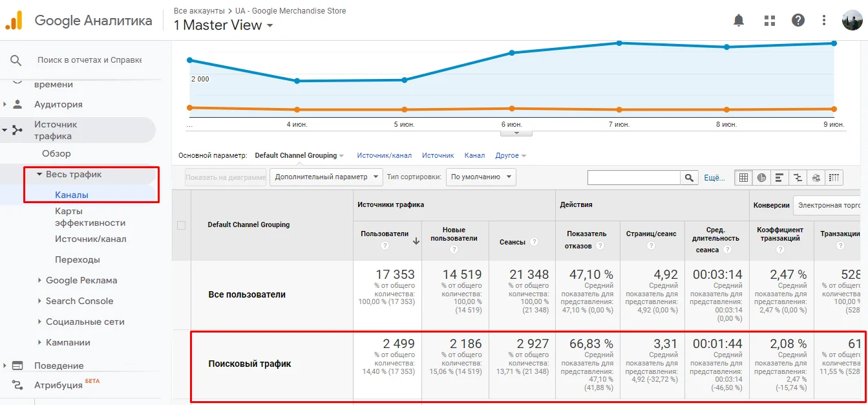Click help icon next to длительность сеанса

point(727,250)
